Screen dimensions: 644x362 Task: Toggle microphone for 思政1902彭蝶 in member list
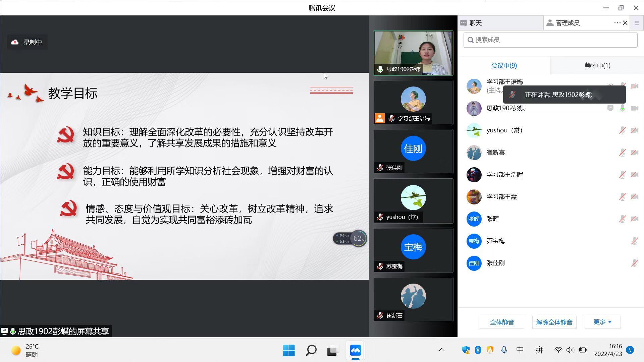[x=622, y=108]
